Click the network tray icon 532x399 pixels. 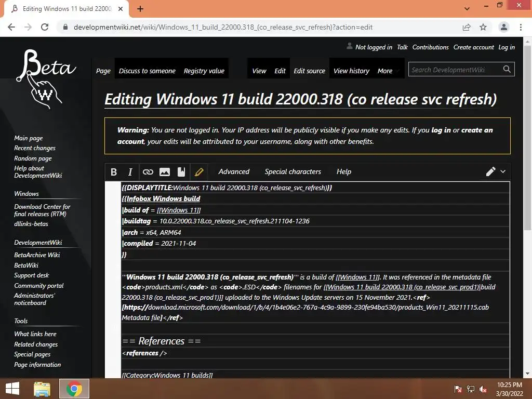[x=471, y=389]
